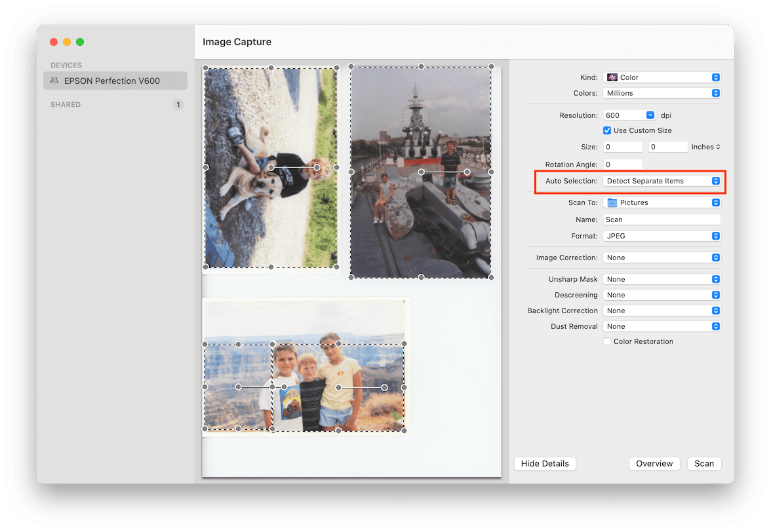Select the battleship photo in the preview

tap(420, 172)
